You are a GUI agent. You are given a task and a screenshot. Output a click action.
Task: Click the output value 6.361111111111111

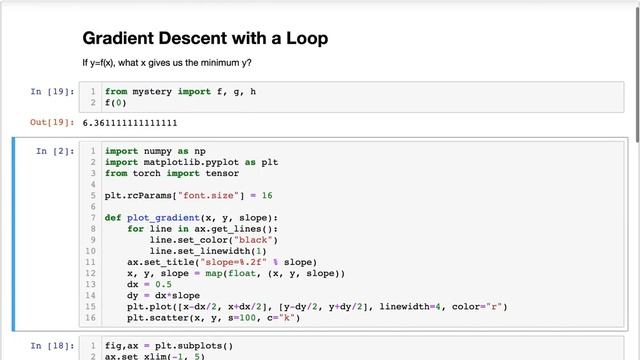[x=130, y=123]
